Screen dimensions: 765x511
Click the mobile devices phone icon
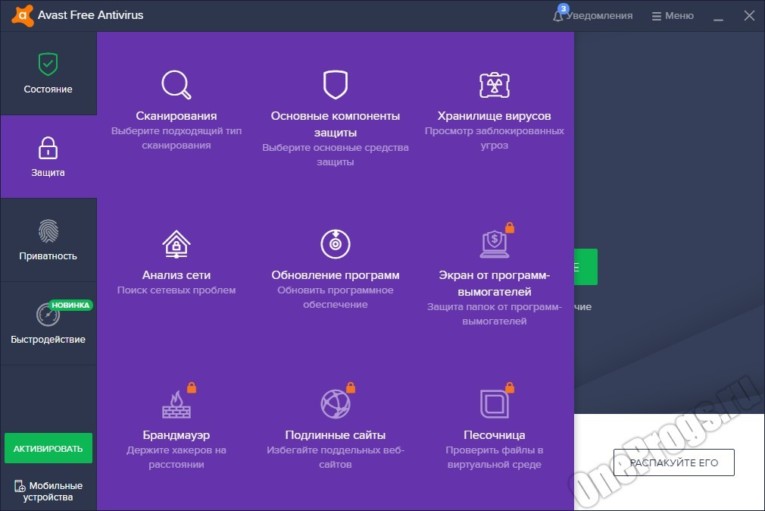(20, 486)
